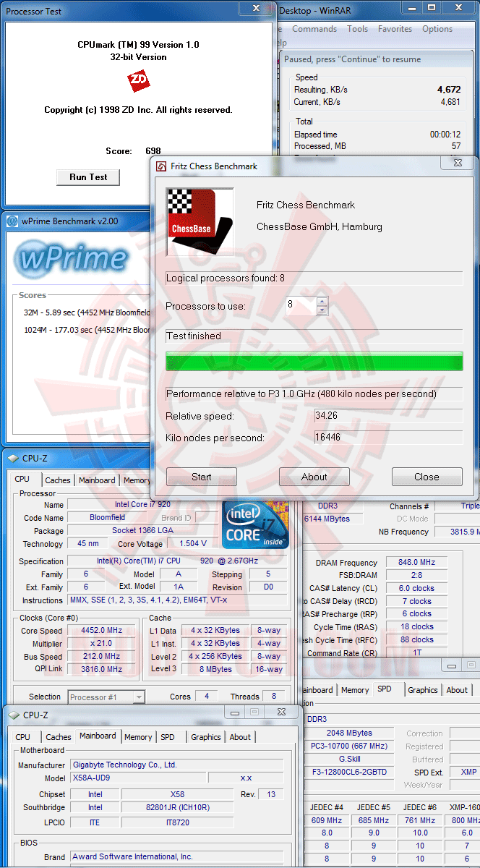Viewport: 480px width, 868px height.
Task: Click the Run Test button
Action: [x=88, y=177]
